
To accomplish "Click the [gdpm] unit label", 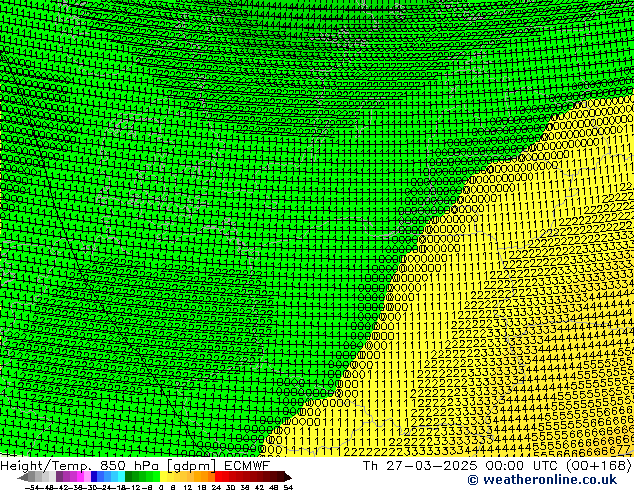I will pyautogui.click(x=192, y=466).
